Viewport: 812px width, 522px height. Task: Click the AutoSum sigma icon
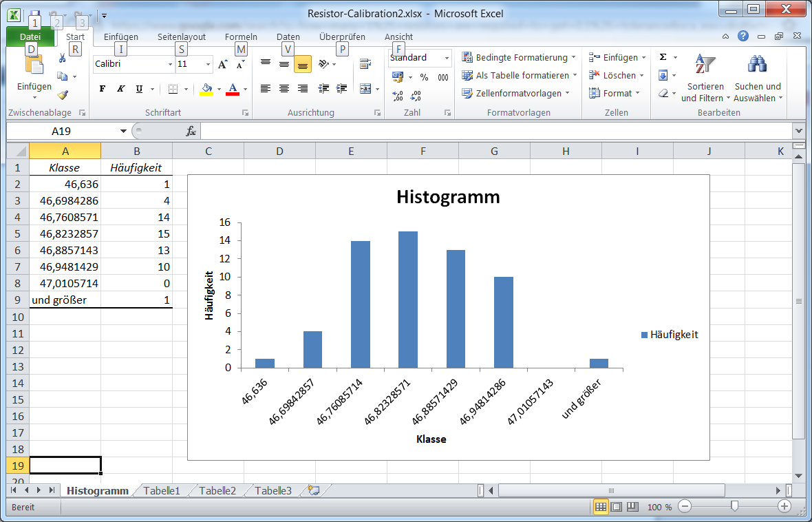pos(663,58)
